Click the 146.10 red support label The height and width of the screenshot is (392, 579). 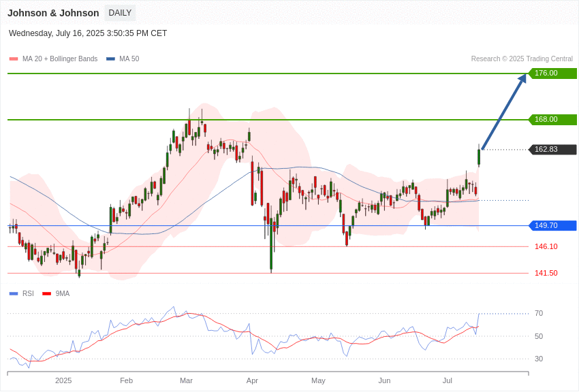click(x=546, y=247)
